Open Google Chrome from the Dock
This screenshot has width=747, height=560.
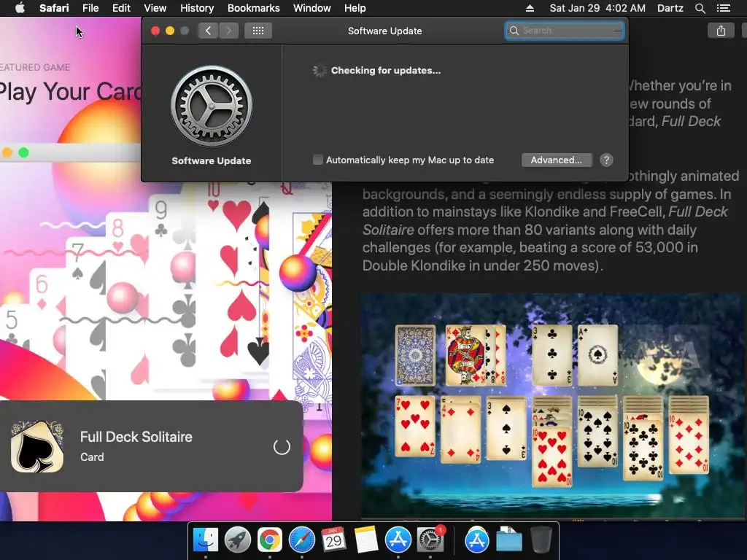[x=270, y=540]
